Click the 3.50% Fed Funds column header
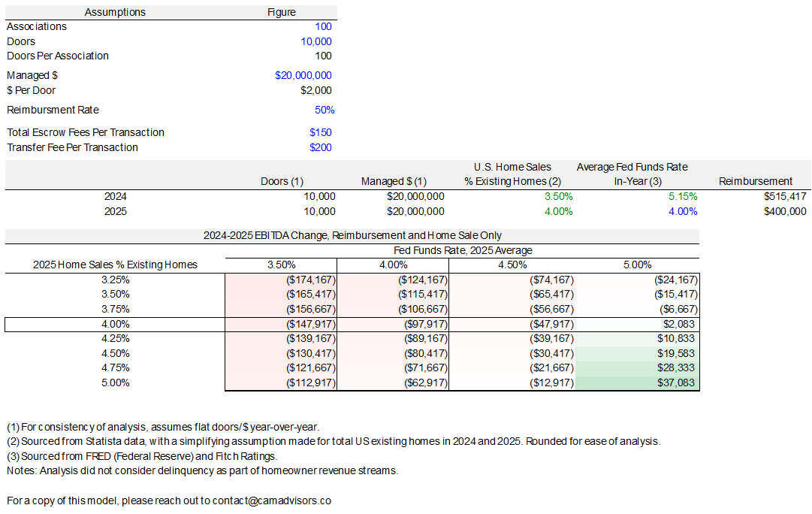The height and width of the screenshot is (514, 812). point(281,265)
